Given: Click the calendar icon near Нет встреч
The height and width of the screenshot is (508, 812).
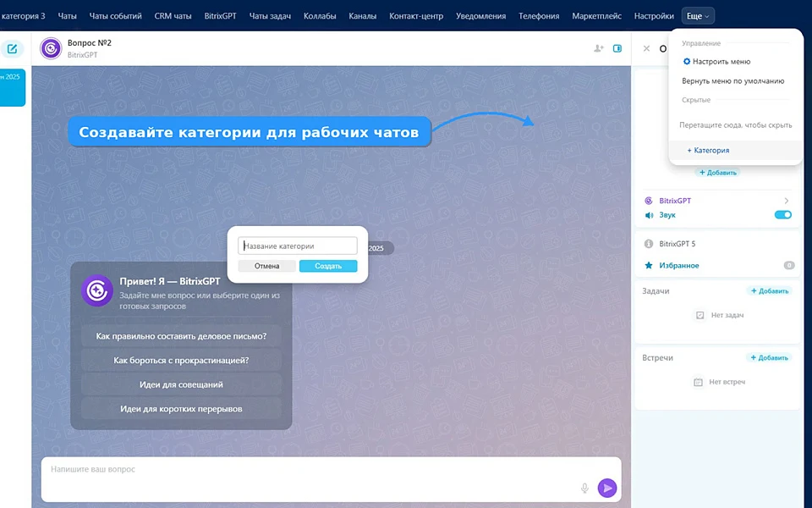Looking at the screenshot, I should [698, 382].
